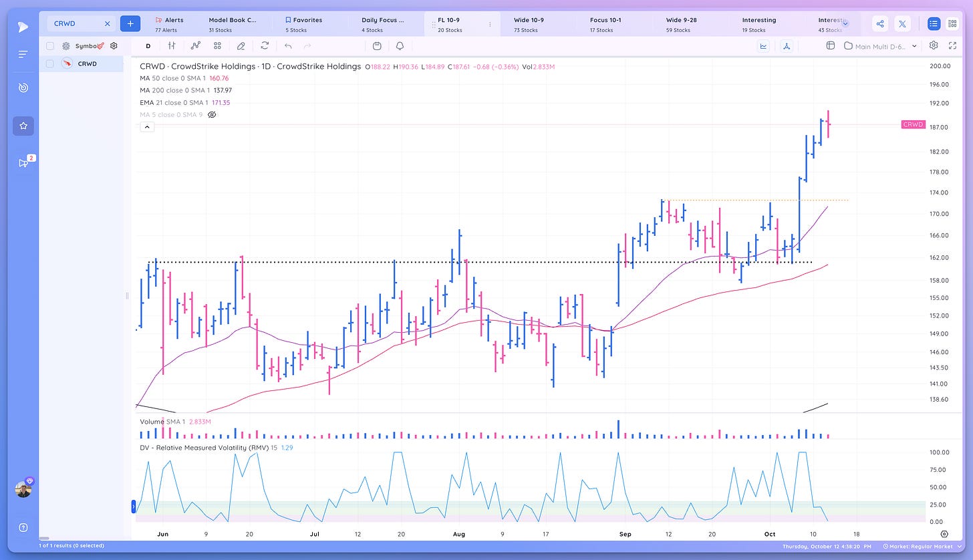The height and width of the screenshot is (560, 973).
Task: Switch to multi-chart grid layout button
Action: tap(952, 24)
